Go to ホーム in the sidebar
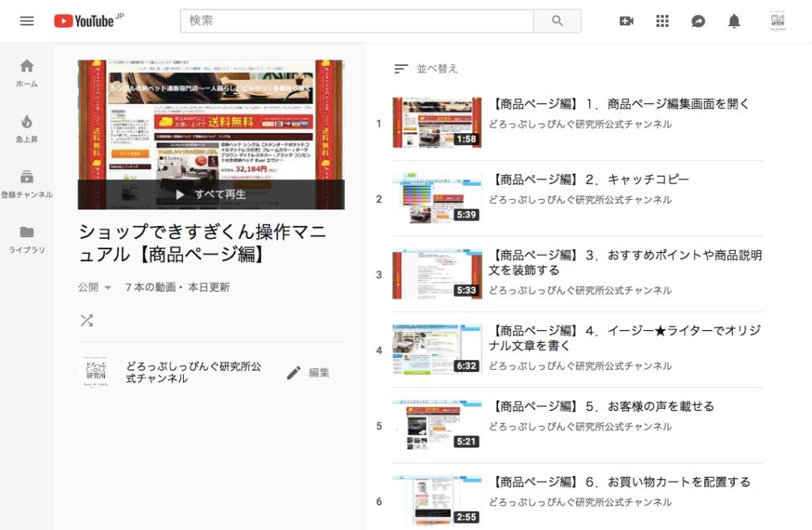Image resolution: width=812 pixels, height=530 pixels. click(26, 73)
